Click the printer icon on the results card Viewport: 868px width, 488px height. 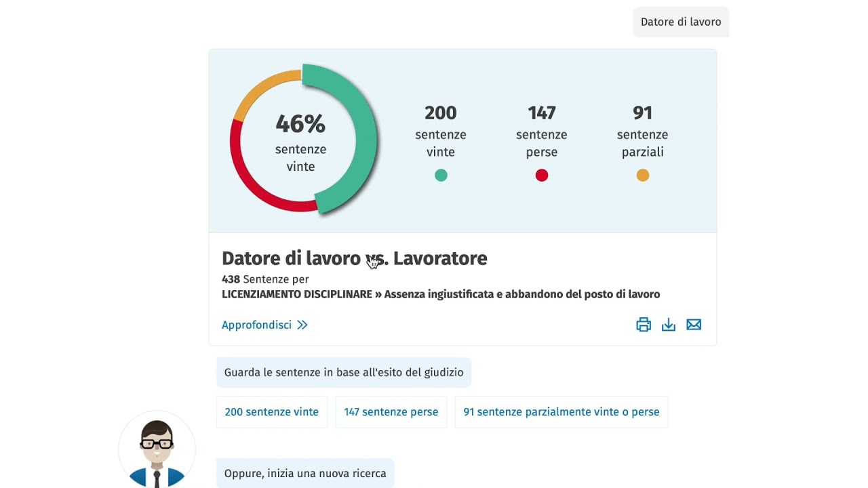[x=643, y=325]
